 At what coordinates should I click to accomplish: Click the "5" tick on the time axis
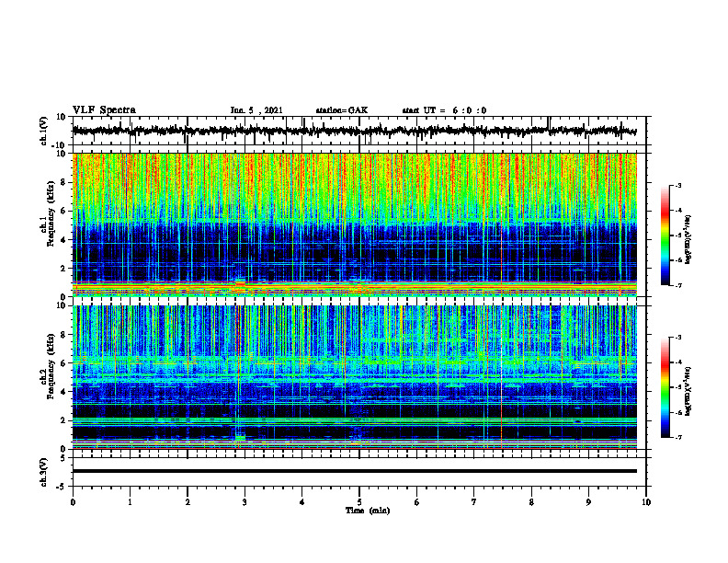(x=359, y=502)
